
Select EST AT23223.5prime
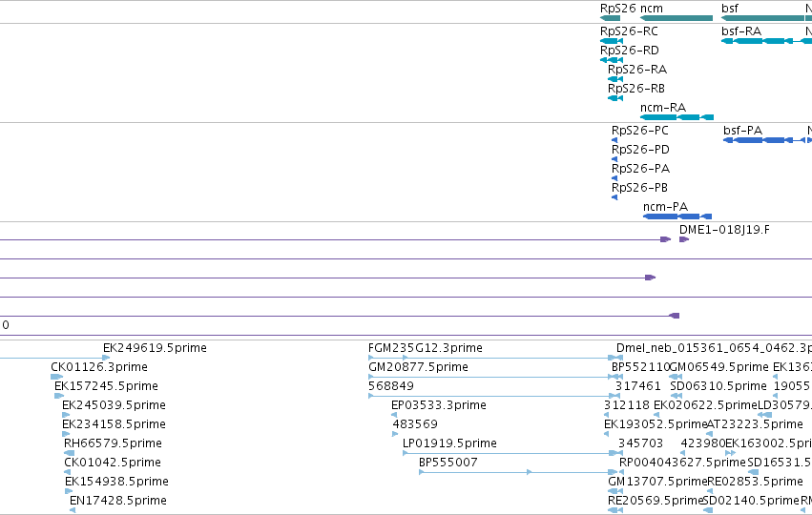click(755, 424)
